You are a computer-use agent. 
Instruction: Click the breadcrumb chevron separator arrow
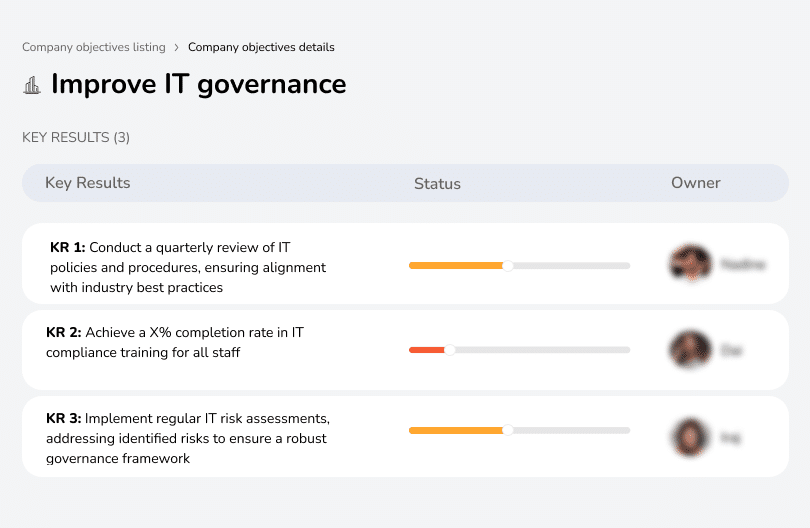[177, 48]
